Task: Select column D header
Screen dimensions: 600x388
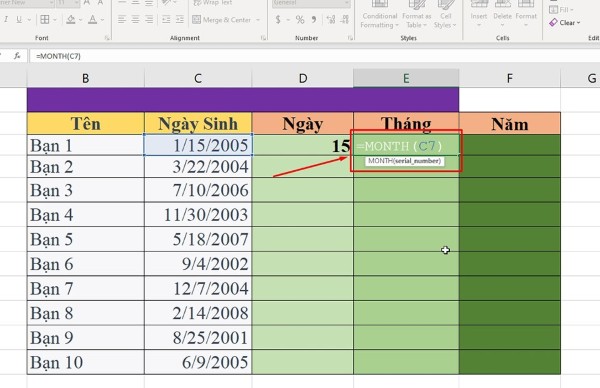Action: tap(303, 78)
